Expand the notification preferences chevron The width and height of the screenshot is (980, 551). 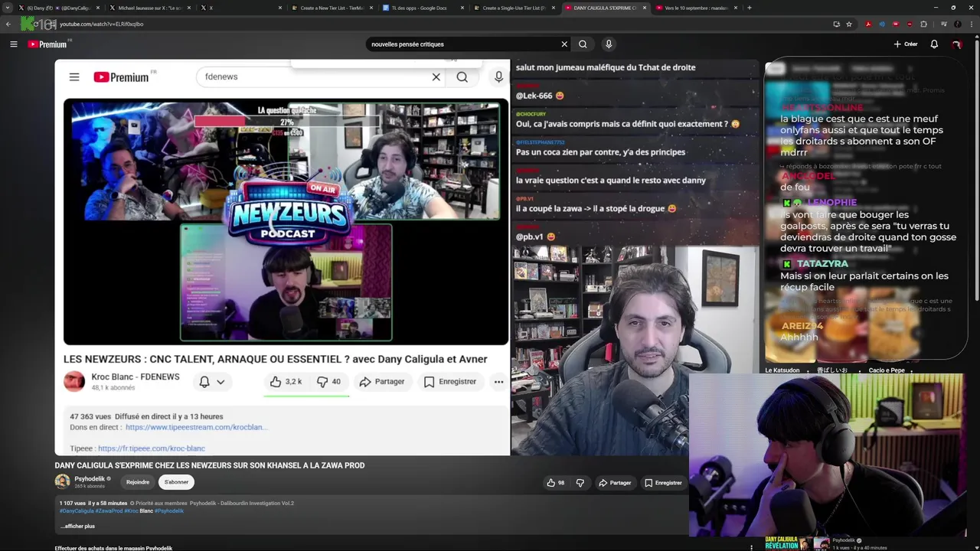[220, 381]
